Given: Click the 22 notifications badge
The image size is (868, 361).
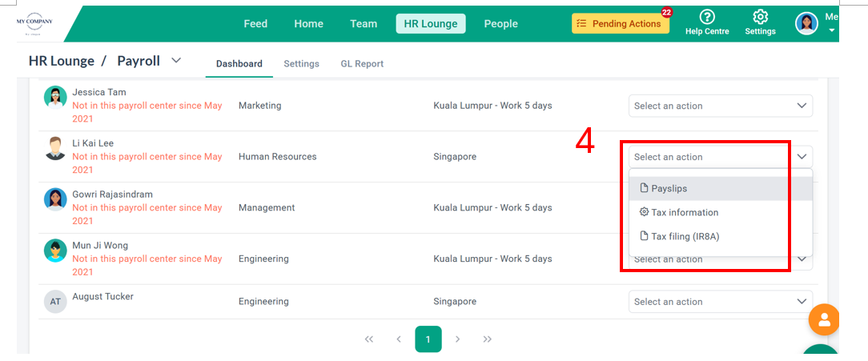Looking at the screenshot, I should click(x=666, y=12).
